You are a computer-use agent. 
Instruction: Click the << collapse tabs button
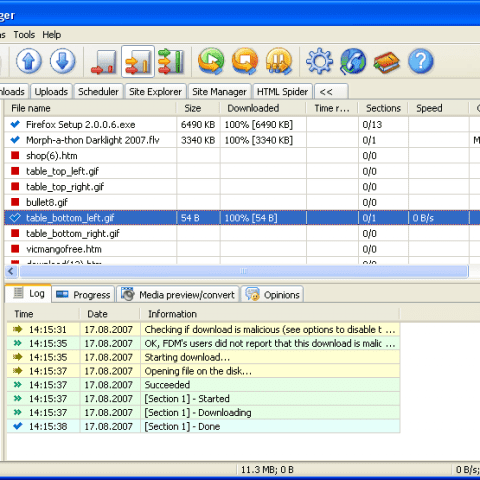pyautogui.click(x=331, y=91)
